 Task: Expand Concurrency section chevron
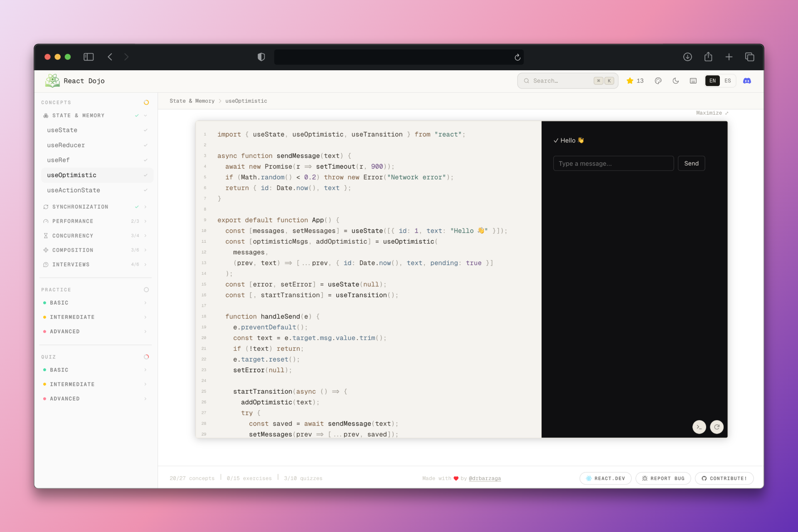coord(145,236)
